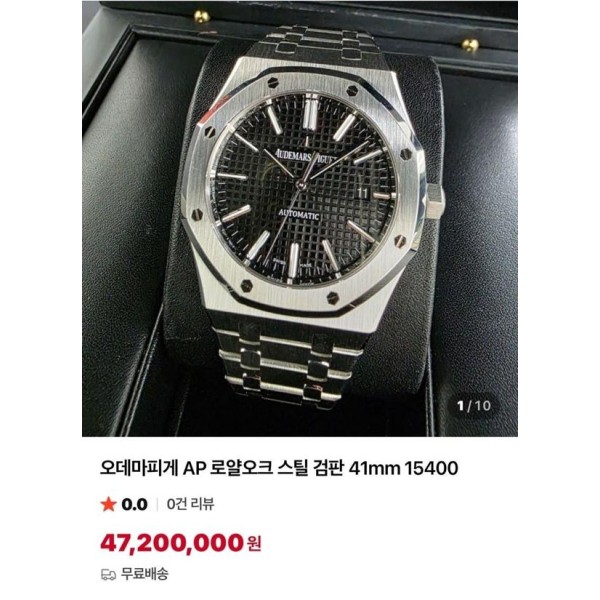Click the 1/10 image counter badge
Screen dimensions: 600x600
point(474,406)
